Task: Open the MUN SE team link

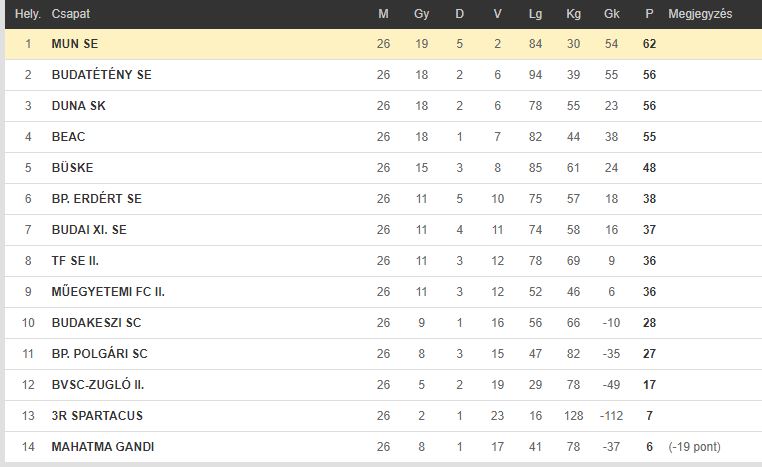Action: (x=75, y=44)
